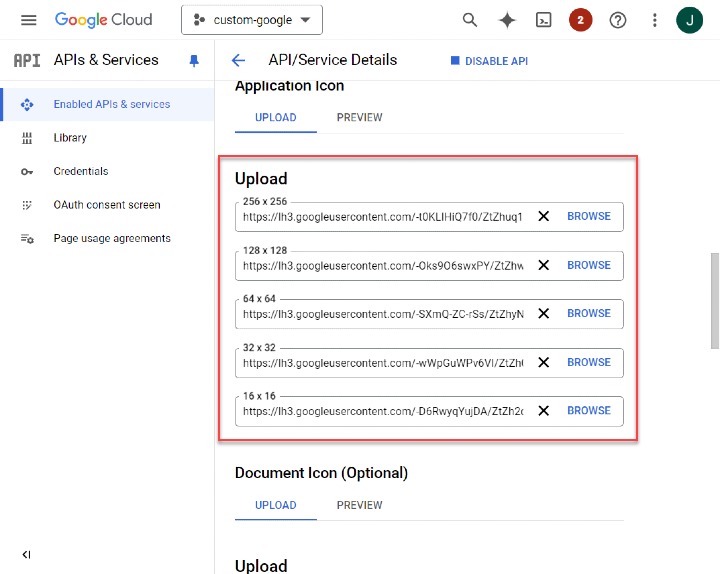Click the DISABLE API button
The height and width of the screenshot is (574, 720).
pyautogui.click(x=489, y=61)
